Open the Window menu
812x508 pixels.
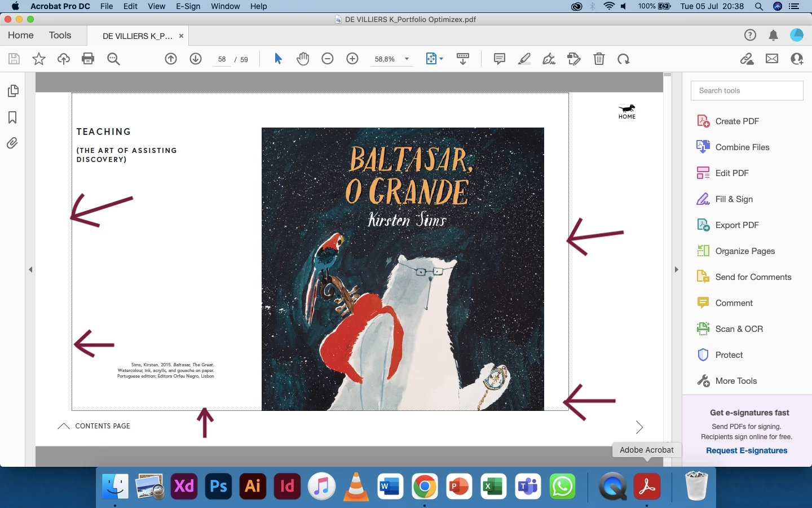pyautogui.click(x=226, y=6)
